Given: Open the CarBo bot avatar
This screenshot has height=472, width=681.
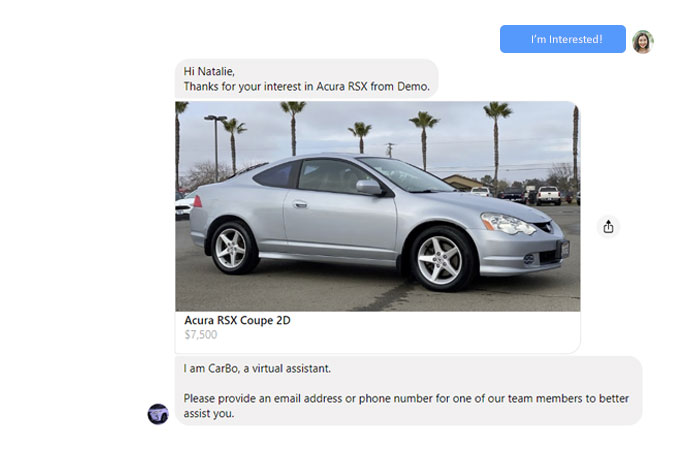Looking at the screenshot, I should pos(158,414).
